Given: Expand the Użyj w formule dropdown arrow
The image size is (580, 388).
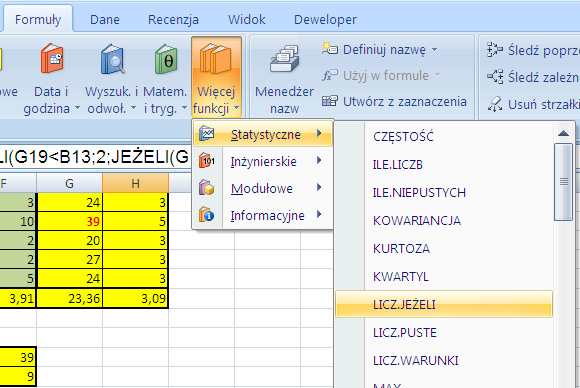Looking at the screenshot, I should point(438,75).
